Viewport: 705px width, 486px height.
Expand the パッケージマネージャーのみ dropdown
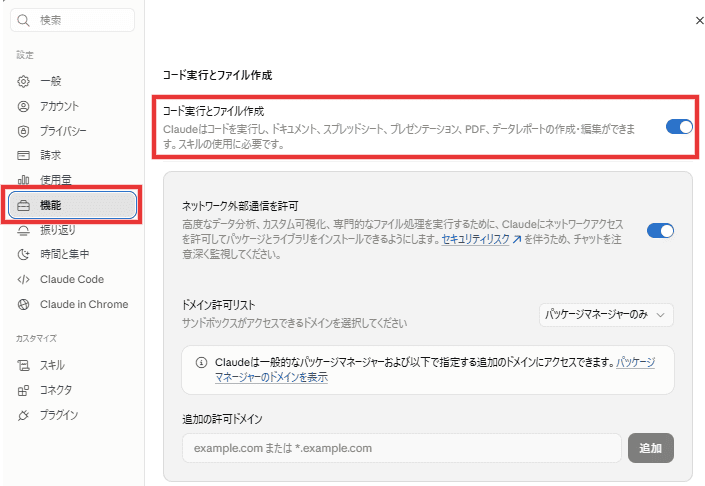(x=606, y=315)
